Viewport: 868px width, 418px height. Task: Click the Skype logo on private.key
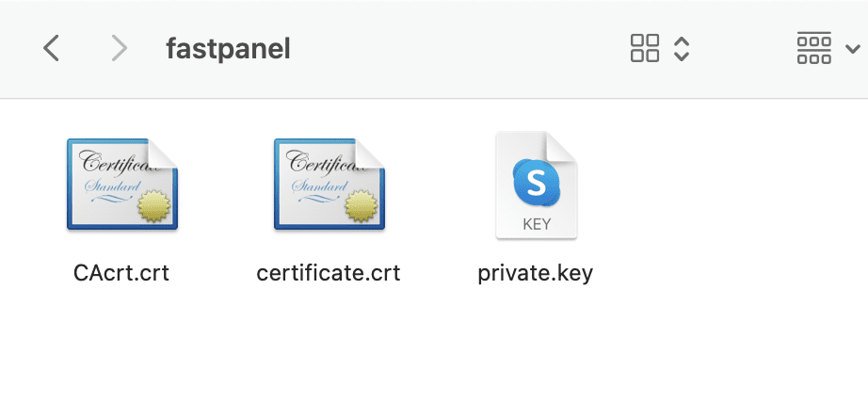click(536, 183)
